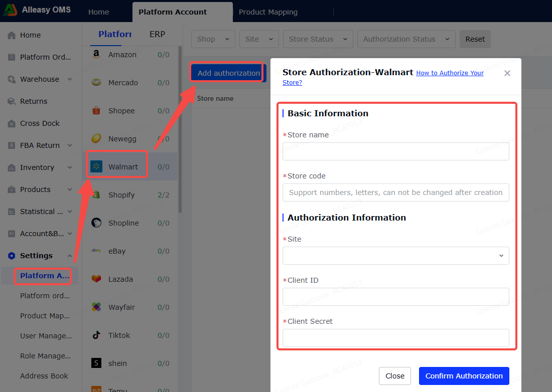Open the Store Status dropdown

[x=318, y=39]
